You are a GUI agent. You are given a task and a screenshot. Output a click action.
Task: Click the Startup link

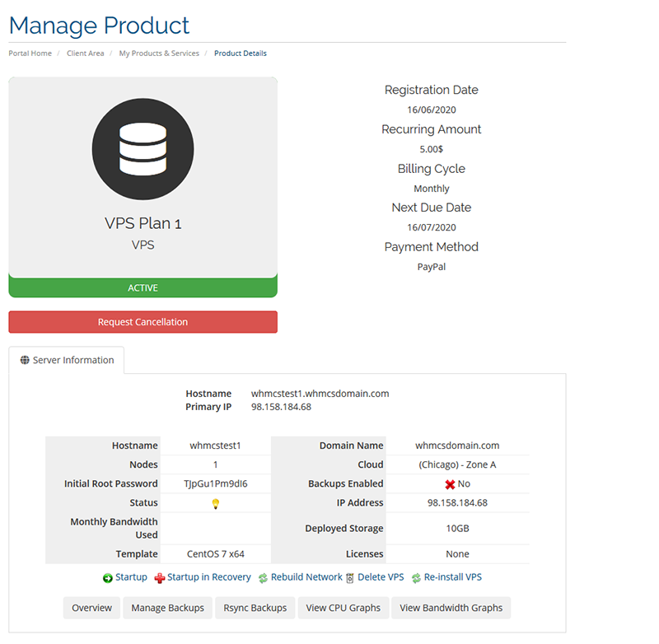tap(131, 577)
